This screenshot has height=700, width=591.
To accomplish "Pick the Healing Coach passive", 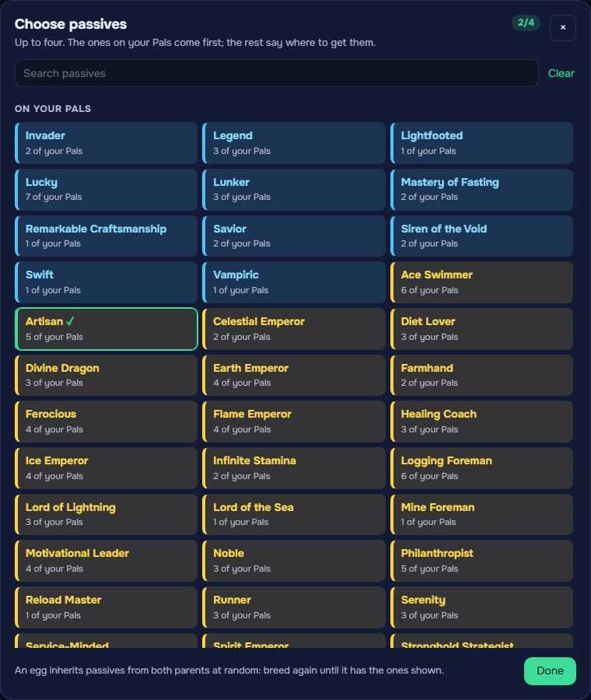I will click(x=481, y=422).
